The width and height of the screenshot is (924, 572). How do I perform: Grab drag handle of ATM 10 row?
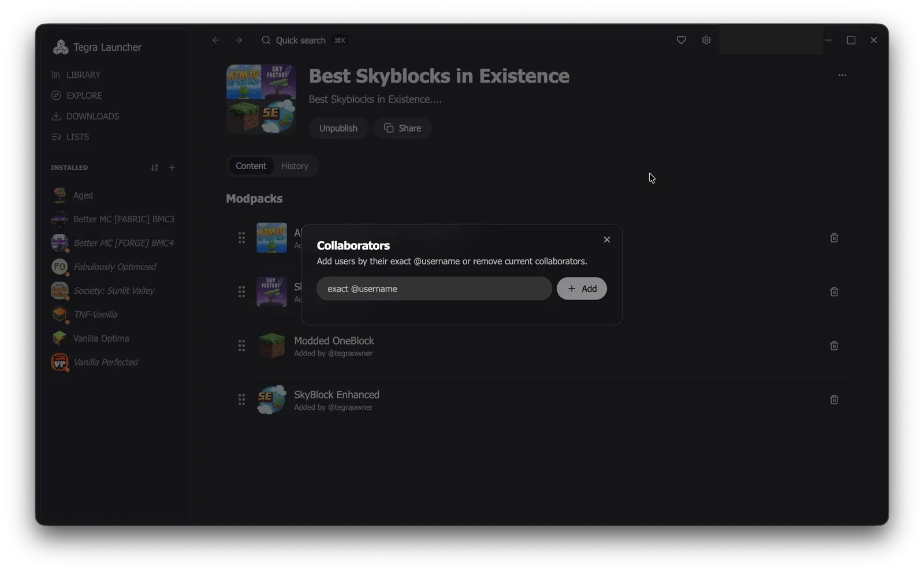241,238
